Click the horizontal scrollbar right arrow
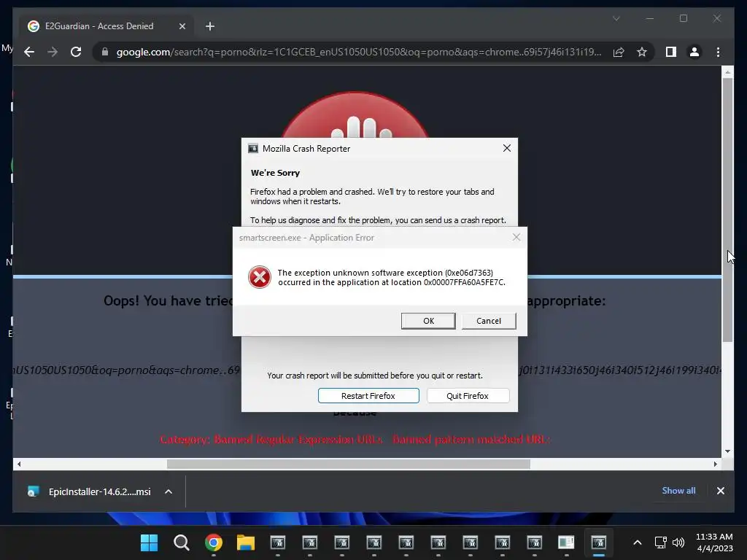Screen dimensions: 747x560 point(715,464)
